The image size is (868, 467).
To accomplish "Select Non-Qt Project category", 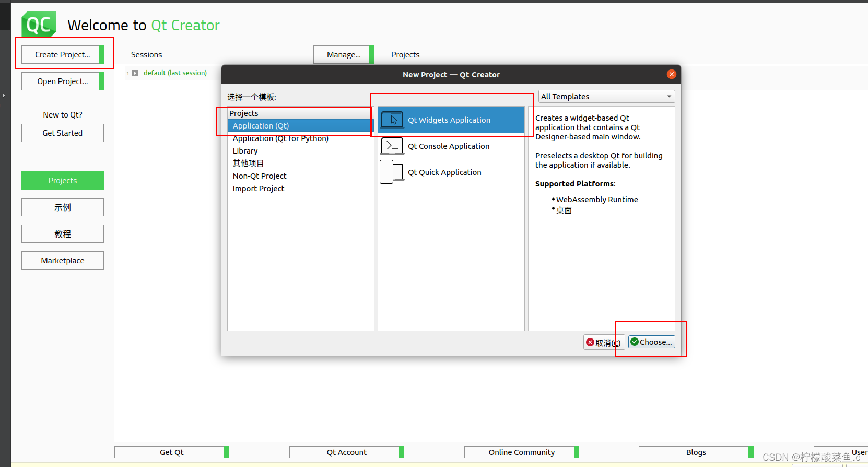I will coord(300,176).
